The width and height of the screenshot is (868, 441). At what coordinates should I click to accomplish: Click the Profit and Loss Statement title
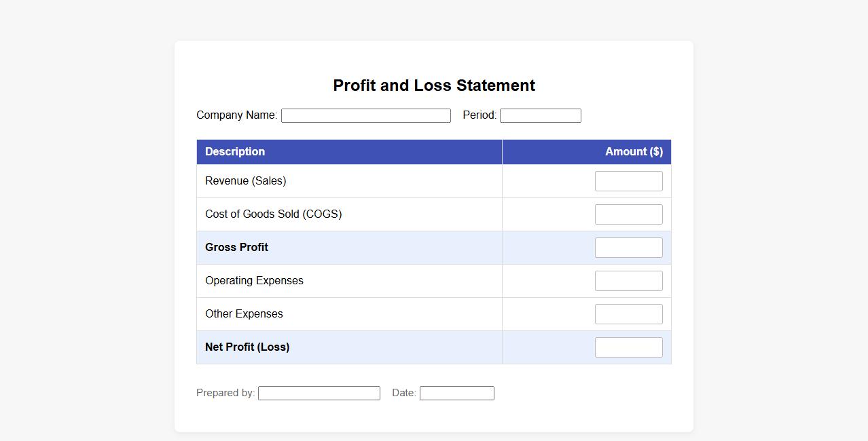pos(434,85)
